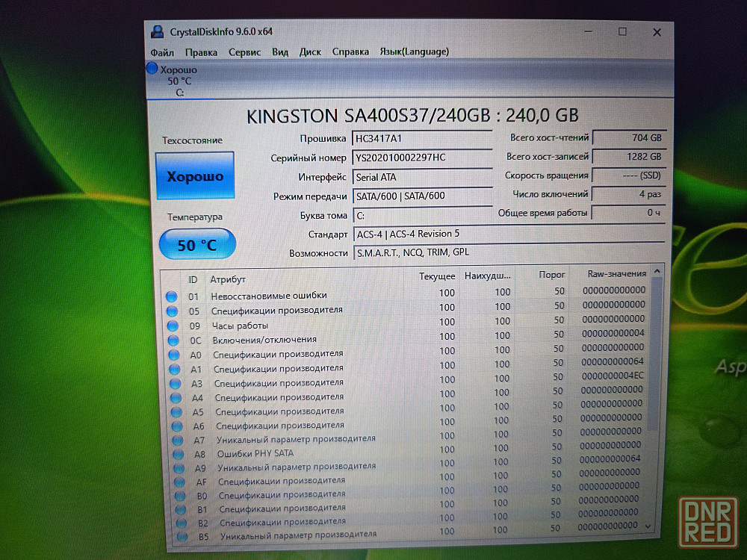
Task: Select the Невосстановимые ошибки attribute row
Action: pyautogui.click(x=406, y=293)
